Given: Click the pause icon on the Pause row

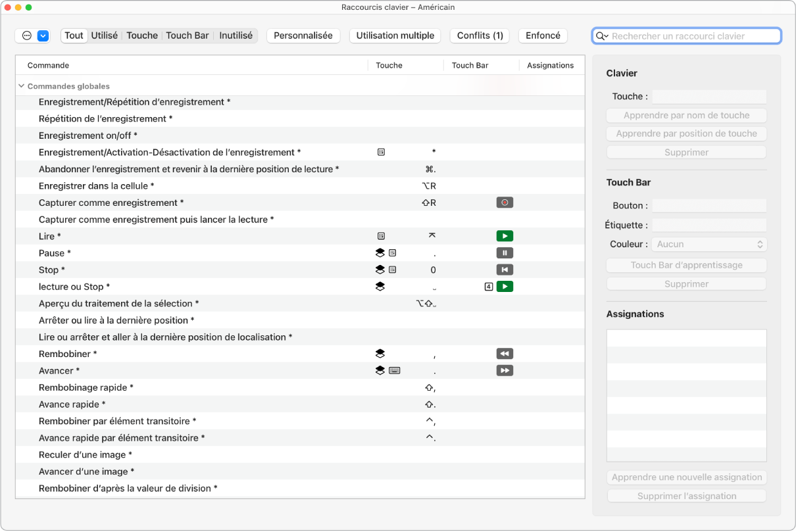Looking at the screenshot, I should pos(505,253).
